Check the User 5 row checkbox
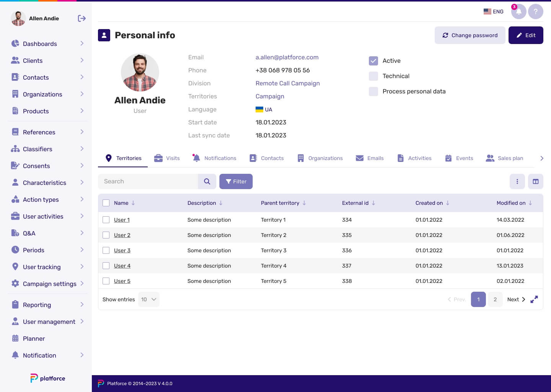The width and height of the screenshot is (551, 392). tap(106, 281)
